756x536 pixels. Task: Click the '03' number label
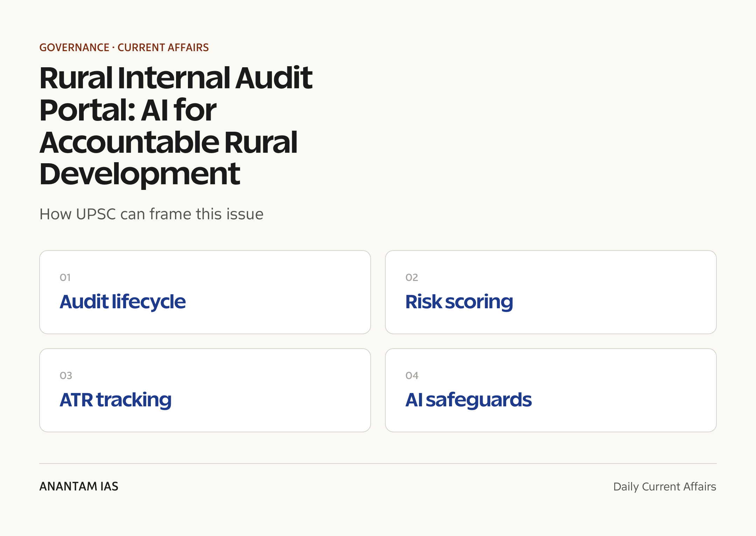[66, 376]
